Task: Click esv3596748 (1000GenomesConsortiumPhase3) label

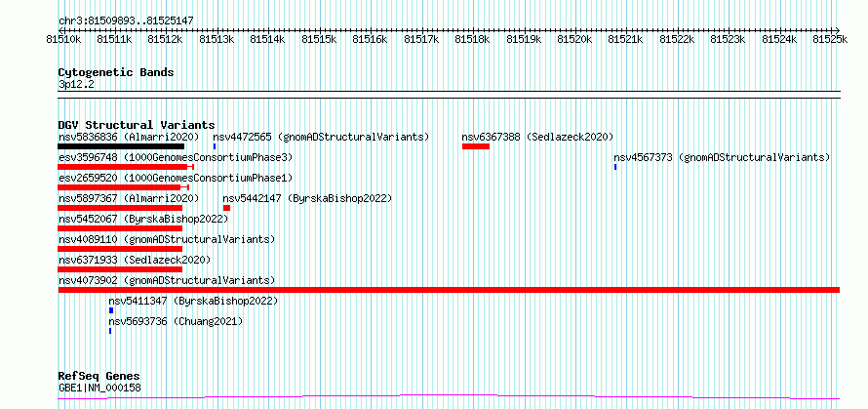Action: pyautogui.click(x=176, y=158)
